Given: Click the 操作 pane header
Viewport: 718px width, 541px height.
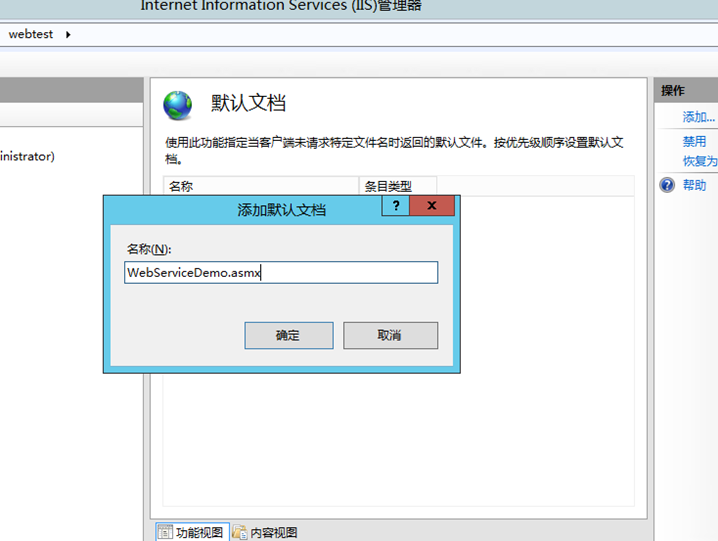Looking at the screenshot, I should [686, 90].
